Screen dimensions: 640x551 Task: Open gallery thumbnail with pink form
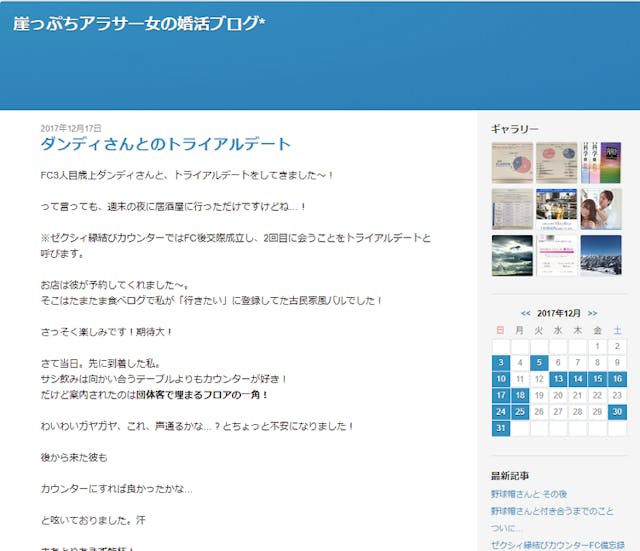pyautogui.click(x=557, y=256)
